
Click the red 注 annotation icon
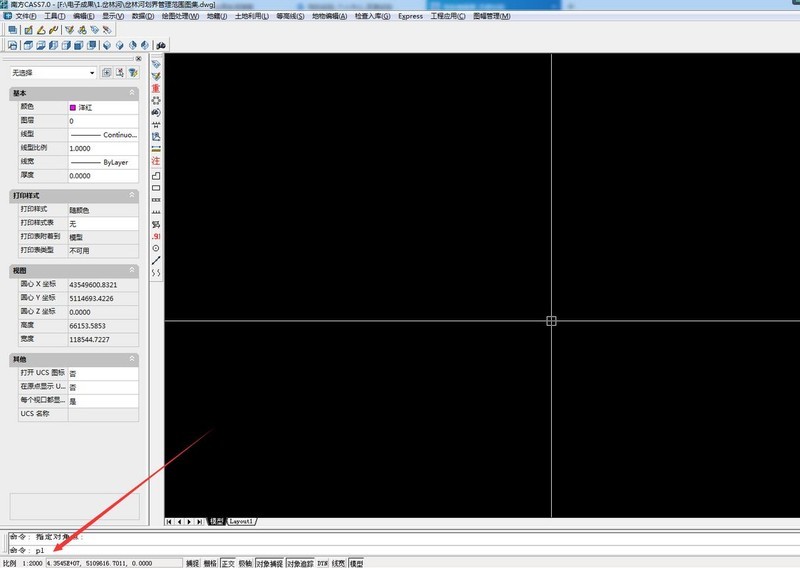pos(156,161)
